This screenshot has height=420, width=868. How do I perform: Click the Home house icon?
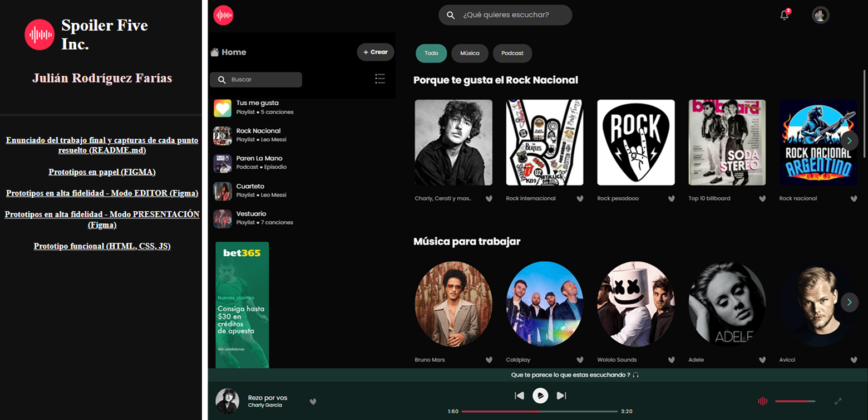(215, 52)
